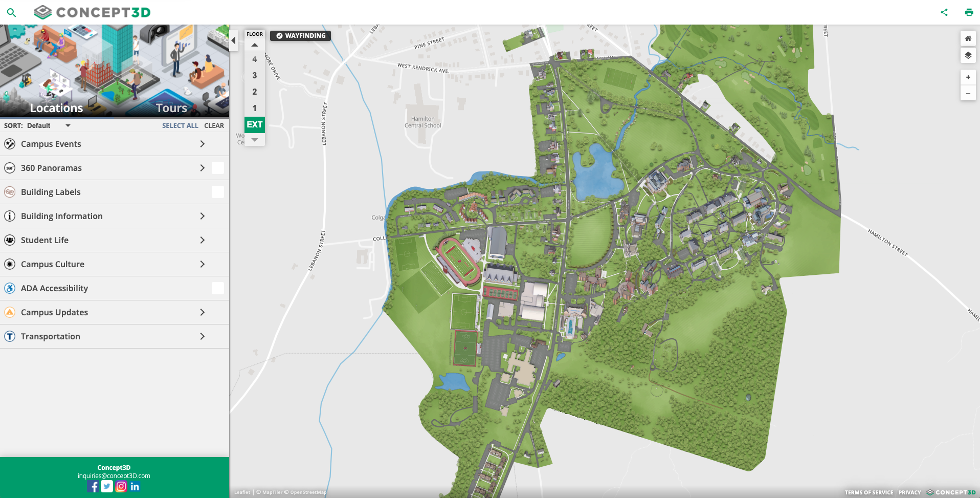This screenshot has height=498, width=980.
Task: Collapse the left sidebar panel
Action: tap(234, 40)
